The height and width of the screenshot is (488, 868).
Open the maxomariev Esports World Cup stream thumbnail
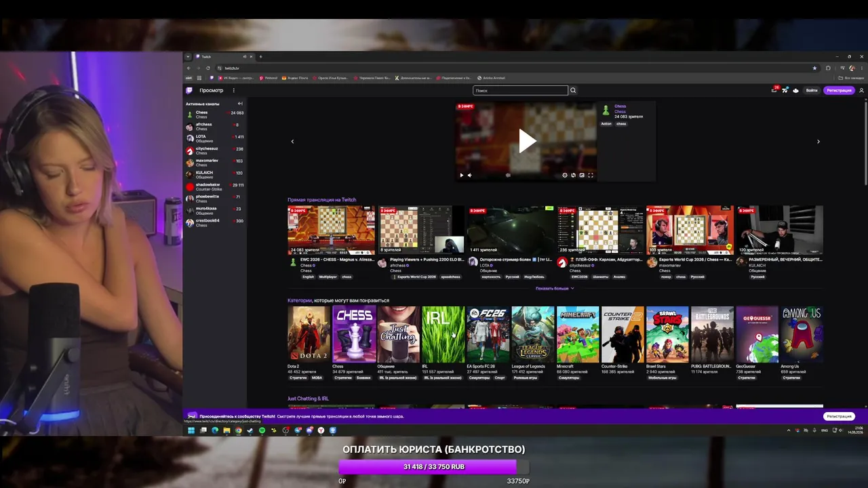point(690,230)
